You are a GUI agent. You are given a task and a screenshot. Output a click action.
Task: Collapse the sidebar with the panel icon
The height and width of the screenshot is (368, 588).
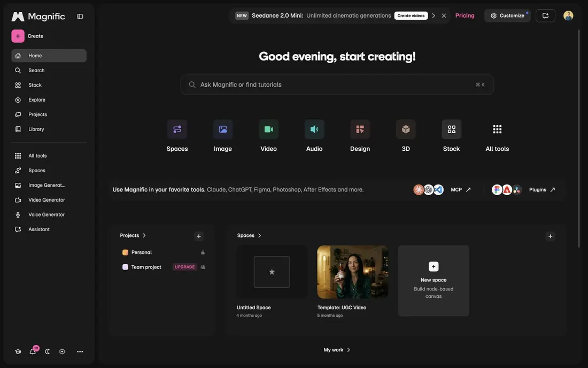tap(80, 17)
